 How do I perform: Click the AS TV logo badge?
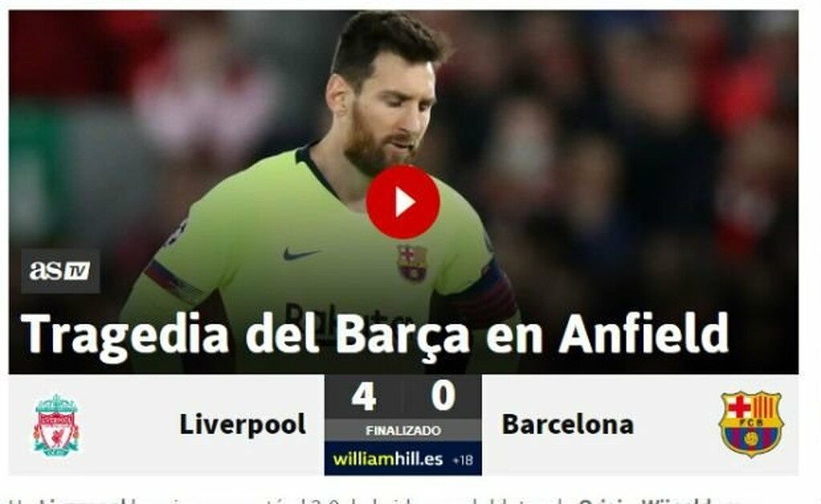click(60, 271)
